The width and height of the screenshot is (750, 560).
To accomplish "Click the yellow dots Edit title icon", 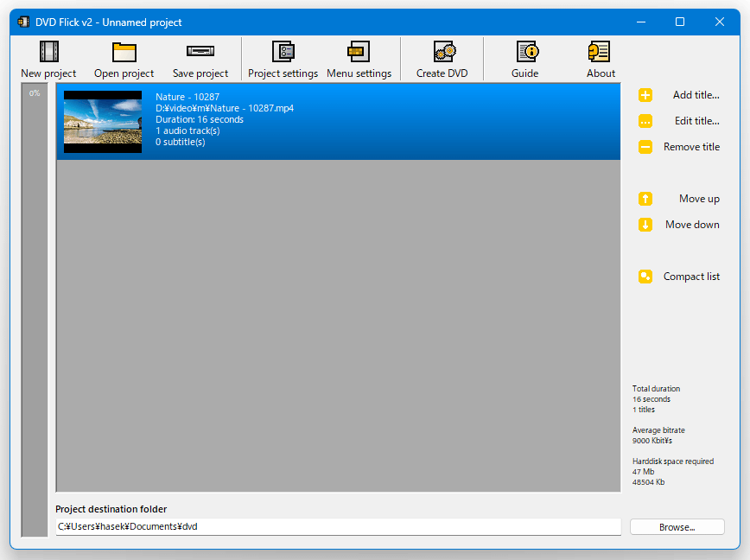I will click(x=645, y=121).
